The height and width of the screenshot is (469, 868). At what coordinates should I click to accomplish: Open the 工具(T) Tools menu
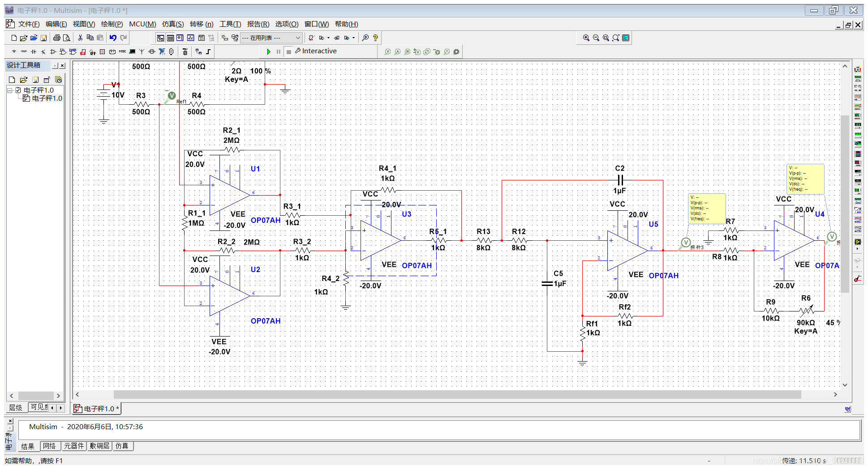[230, 24]
